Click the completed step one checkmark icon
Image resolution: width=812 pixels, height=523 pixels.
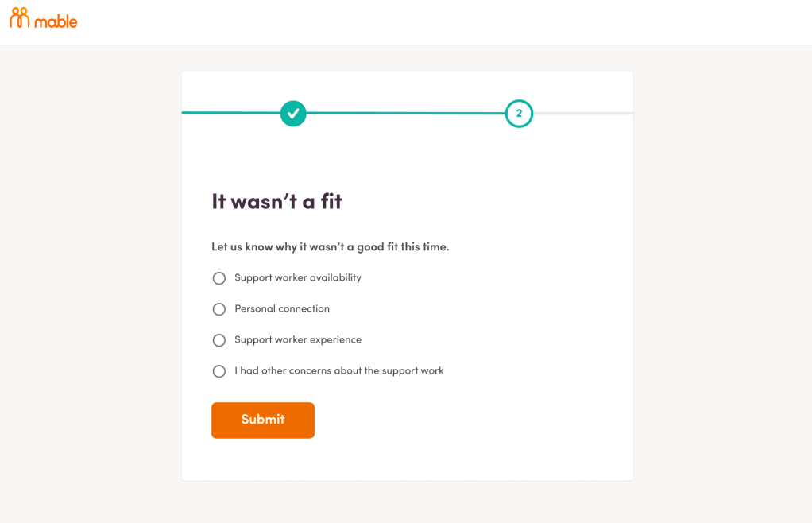(293, 114)
